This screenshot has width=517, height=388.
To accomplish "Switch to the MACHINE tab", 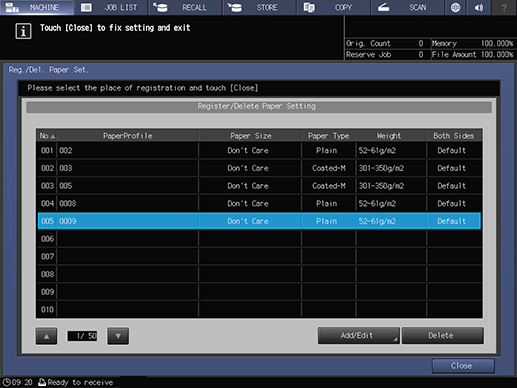I will pos(37,7).
